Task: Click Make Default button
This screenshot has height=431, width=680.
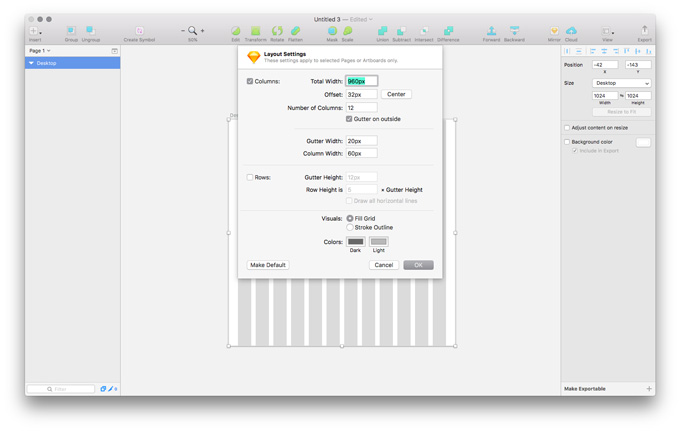Action: point(268,265)
